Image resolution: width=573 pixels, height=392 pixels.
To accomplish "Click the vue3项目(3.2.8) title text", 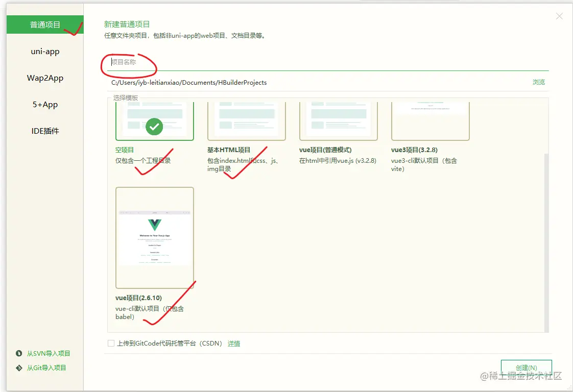I will coord(414,150).
